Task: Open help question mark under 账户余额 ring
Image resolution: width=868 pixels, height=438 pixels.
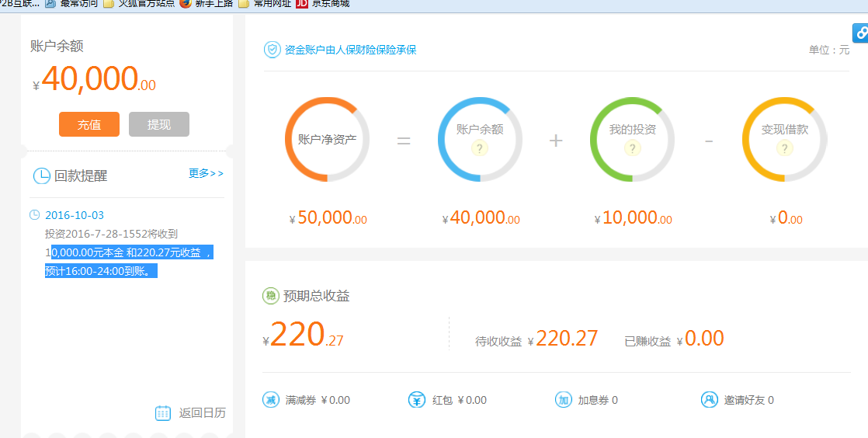Action: [480, 148]
